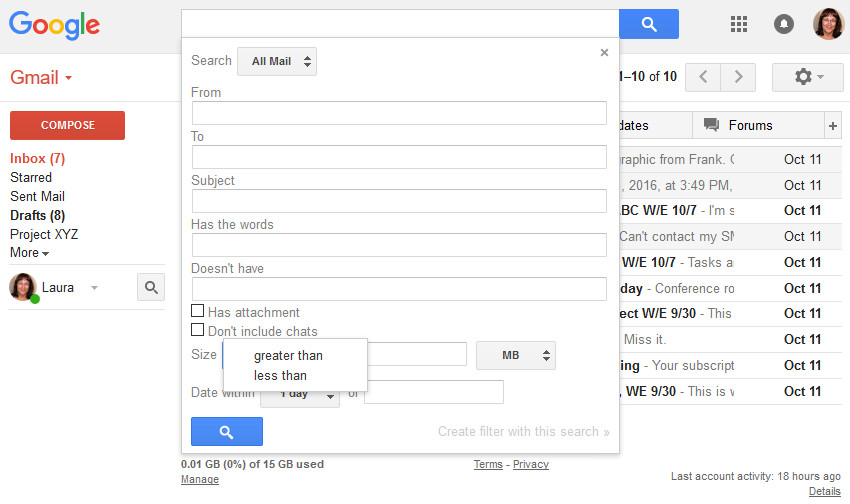The width and height of the screenshot is (850, 504).
Task: Click the Has the words field
Action: coord(399,245)
